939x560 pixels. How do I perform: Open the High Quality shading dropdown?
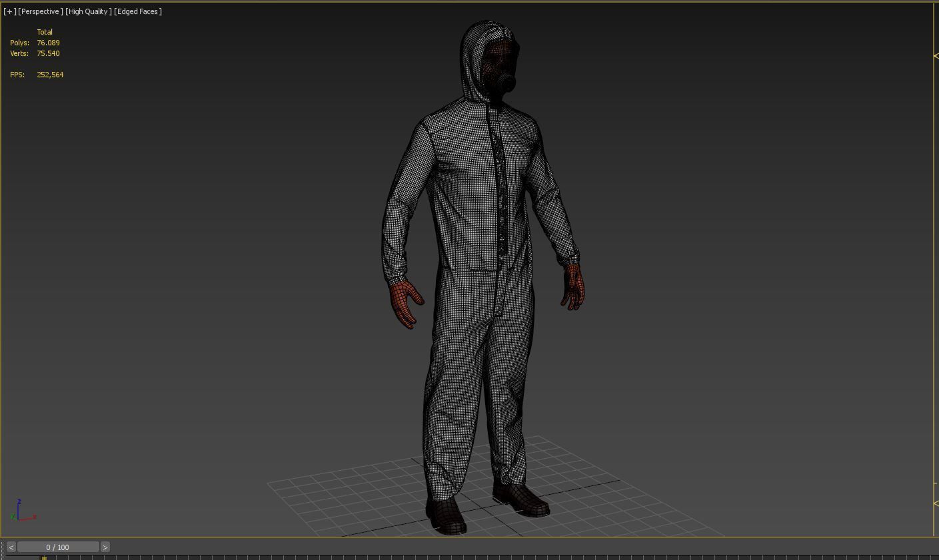point(87,11)
